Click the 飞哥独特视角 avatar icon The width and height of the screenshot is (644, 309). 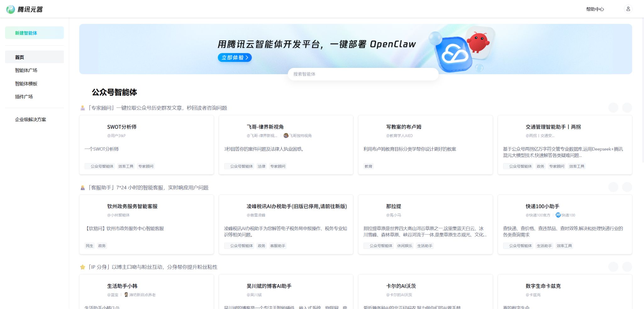pyautogui.click(x=286, y=135)
